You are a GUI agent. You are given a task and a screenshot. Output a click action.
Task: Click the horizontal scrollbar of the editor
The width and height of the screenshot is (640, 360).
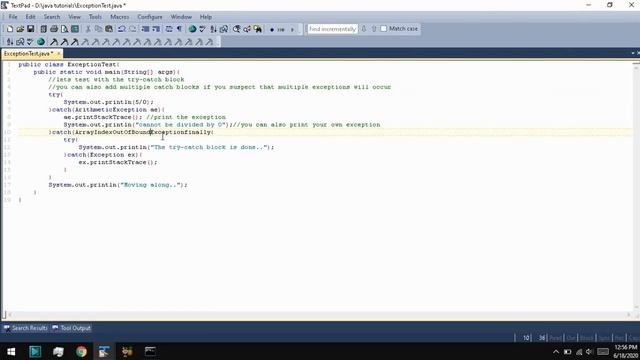(319, 315)
